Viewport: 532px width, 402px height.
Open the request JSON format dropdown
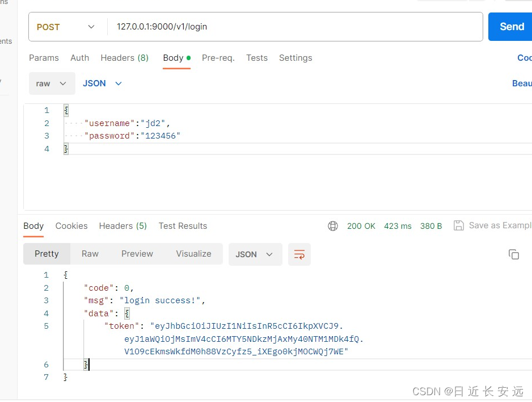point(102,83)
